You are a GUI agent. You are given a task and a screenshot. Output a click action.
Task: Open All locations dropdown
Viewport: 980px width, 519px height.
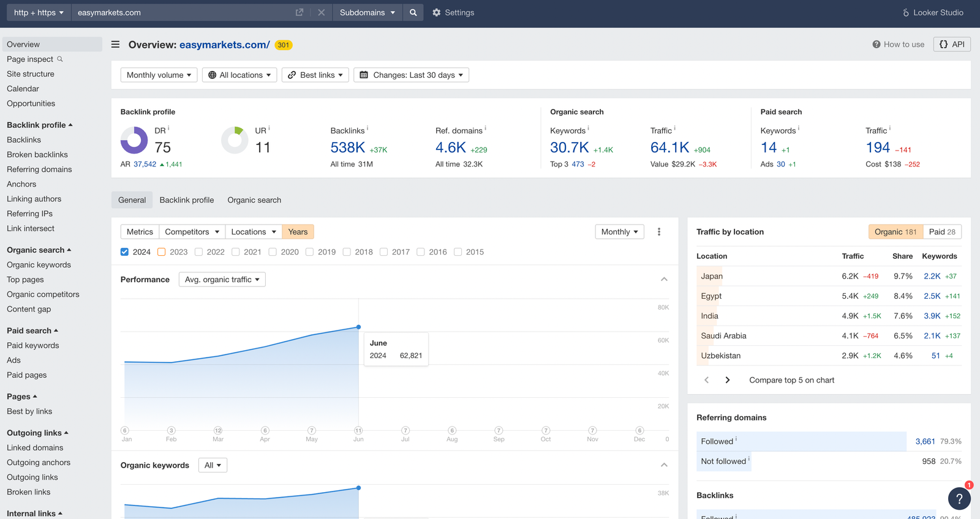coord(239,75)
